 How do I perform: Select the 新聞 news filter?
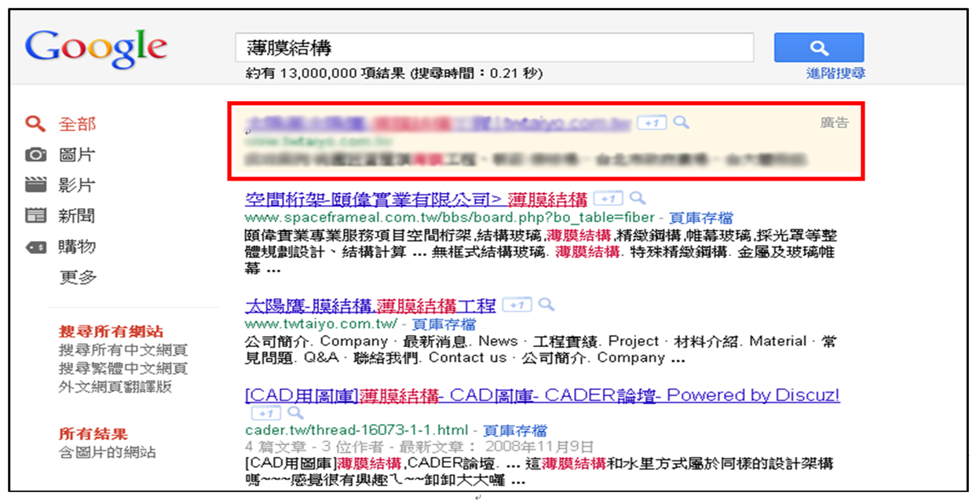[x=77, y=216]
